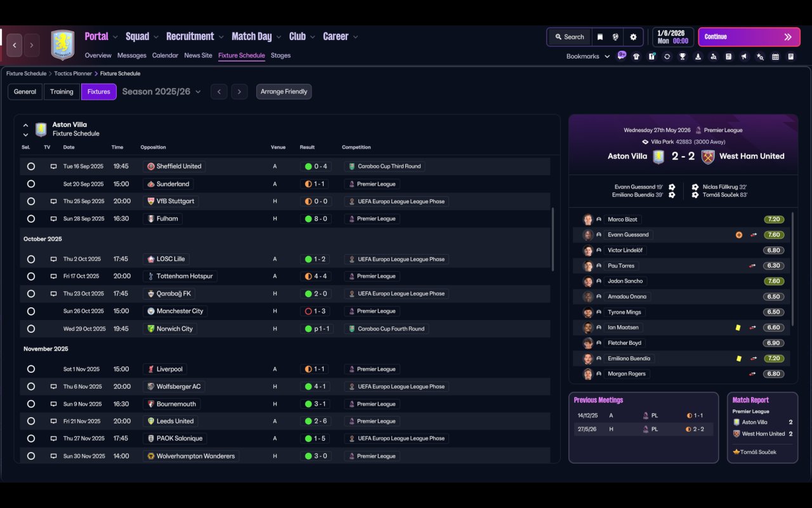Open the document report bookmark icon

(x=729, y=57)
